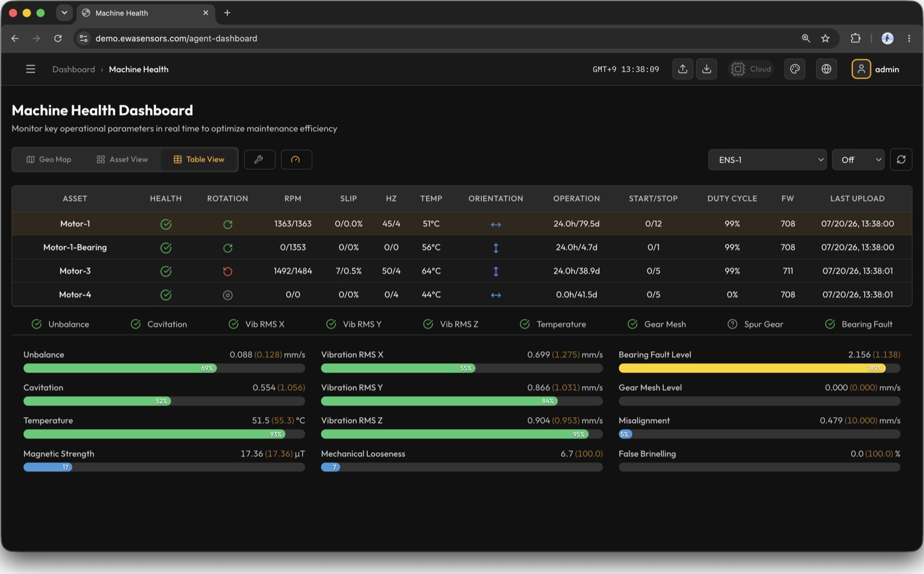Image resolution: width=924 pixels, height=574 pixels.
Task: Click the upload icon in header
Action: point(683,69)
